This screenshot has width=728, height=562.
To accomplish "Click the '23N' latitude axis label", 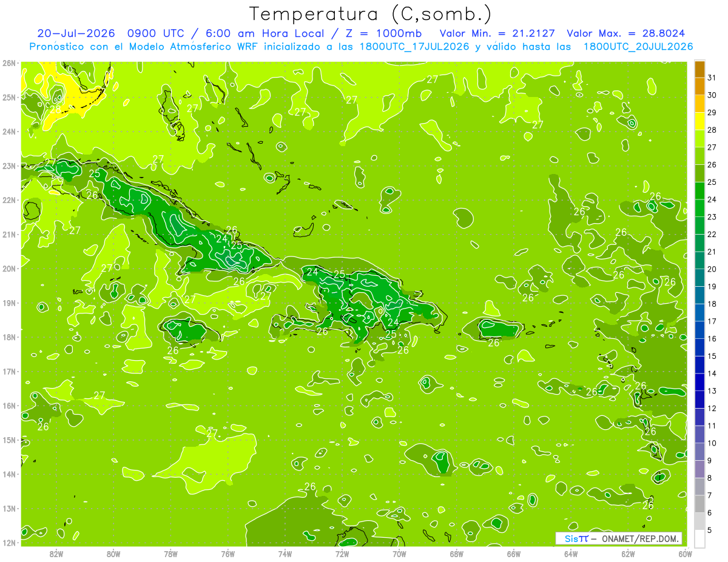I will tap(9, 166).
